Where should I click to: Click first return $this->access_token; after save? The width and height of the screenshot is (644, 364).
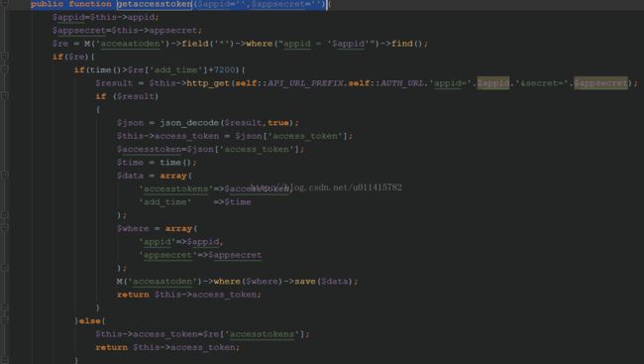coord(189,295)
